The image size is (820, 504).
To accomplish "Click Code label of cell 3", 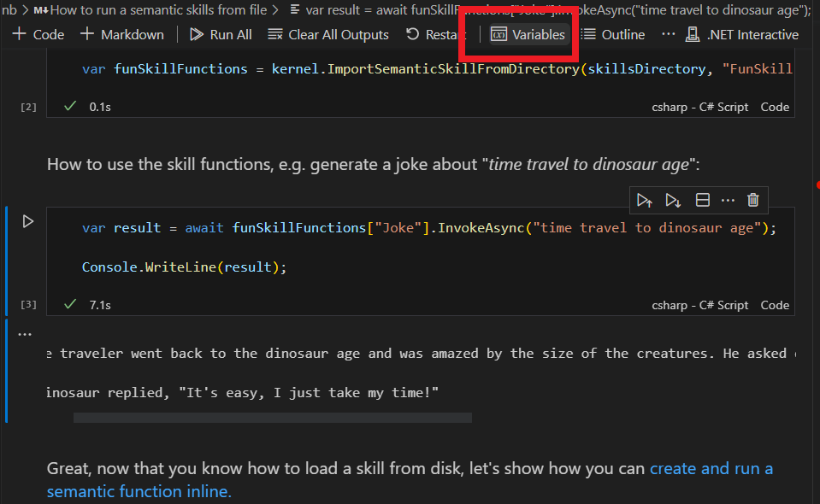I will [x=775, y=305].
